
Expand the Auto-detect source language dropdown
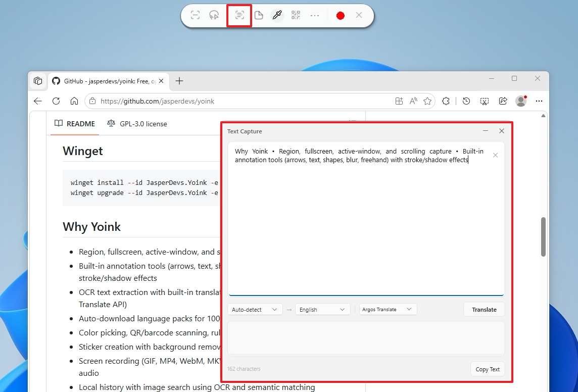point(254,310)
